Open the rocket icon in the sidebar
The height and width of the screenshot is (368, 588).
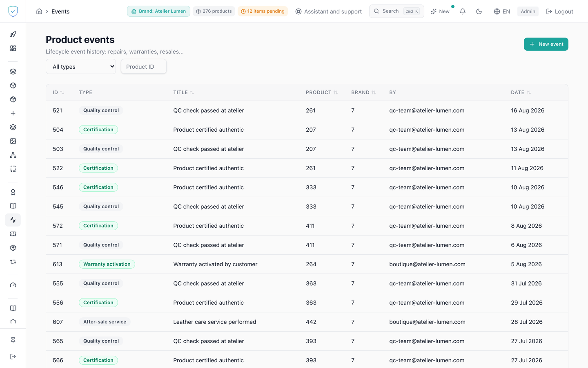pyautogui.click(x=13, y=34)
